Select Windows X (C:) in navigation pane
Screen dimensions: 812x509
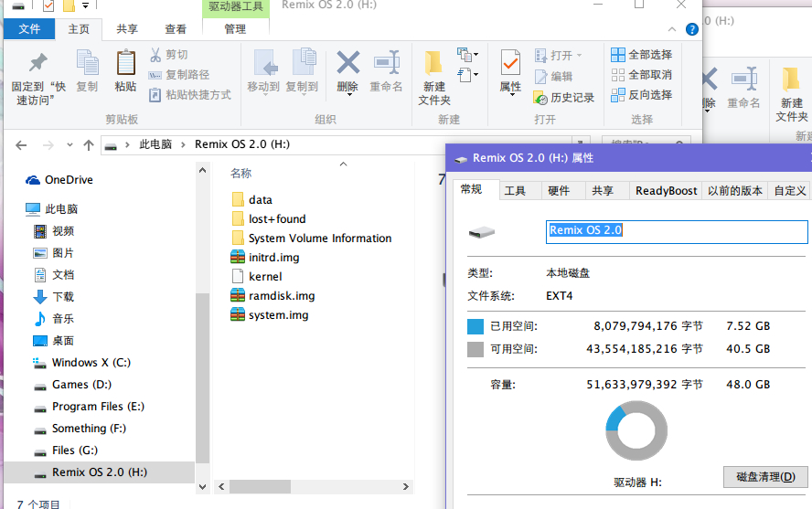tap(91, 363)
